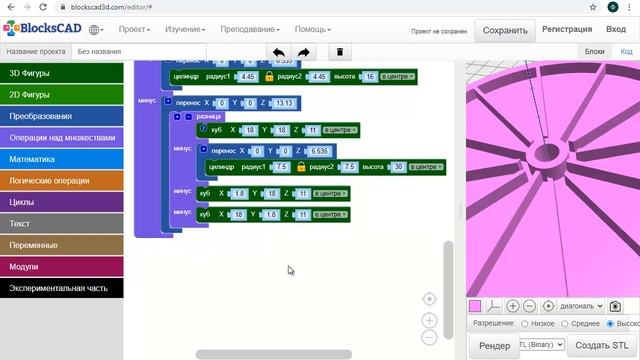Viewport: 640px width, 360px height.
Task: Open the Help menu
Action: tap(313, 29)
